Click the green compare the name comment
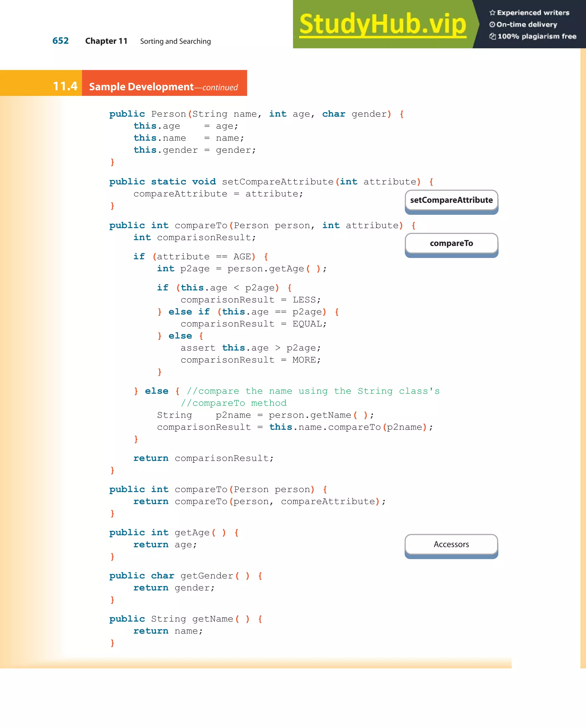 pos(313,391)
